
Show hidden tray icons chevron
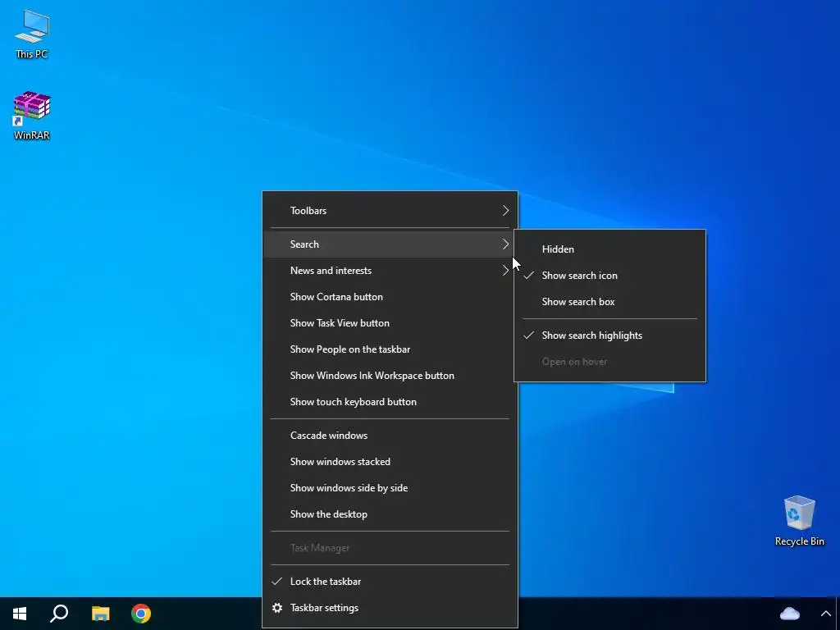[x=825, y=614]
